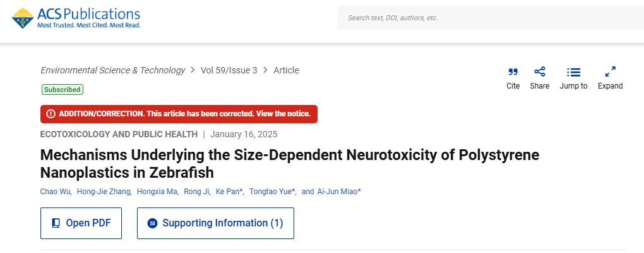Click the Subscribed badge
The image size is (644, 253).
click(62, 90)
